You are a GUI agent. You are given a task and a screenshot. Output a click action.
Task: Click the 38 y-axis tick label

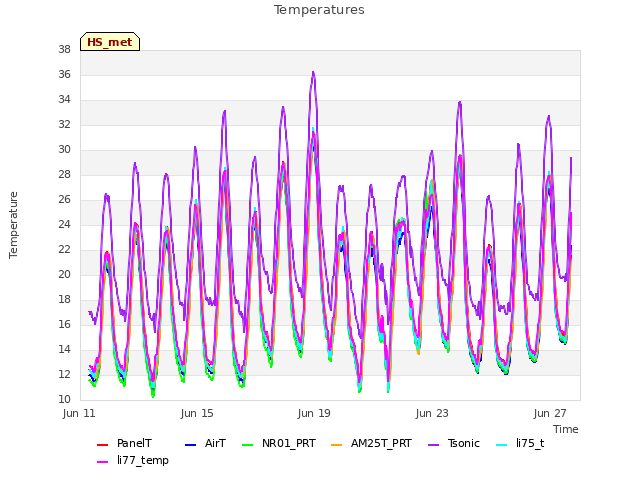(64, 50)
